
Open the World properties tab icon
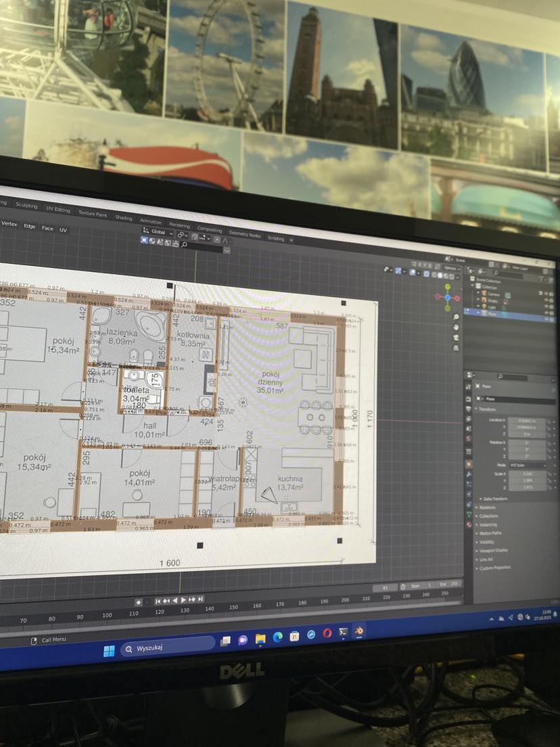click(469, 438)
